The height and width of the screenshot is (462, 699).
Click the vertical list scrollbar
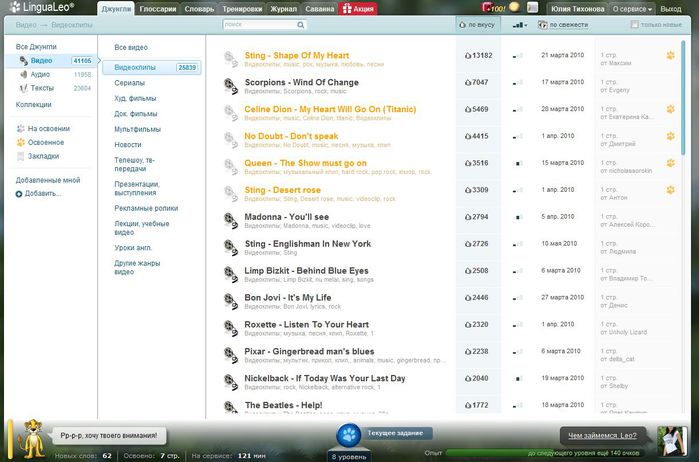click(683, 98)
